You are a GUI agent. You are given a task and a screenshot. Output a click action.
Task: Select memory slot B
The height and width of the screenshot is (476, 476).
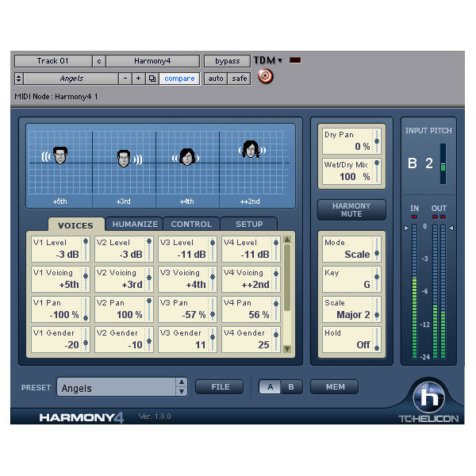291,387
